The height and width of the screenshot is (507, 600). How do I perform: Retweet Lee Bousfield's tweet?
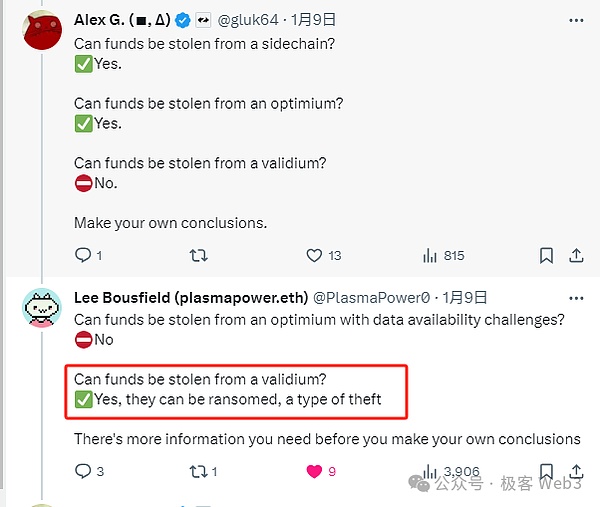point(198,471)
